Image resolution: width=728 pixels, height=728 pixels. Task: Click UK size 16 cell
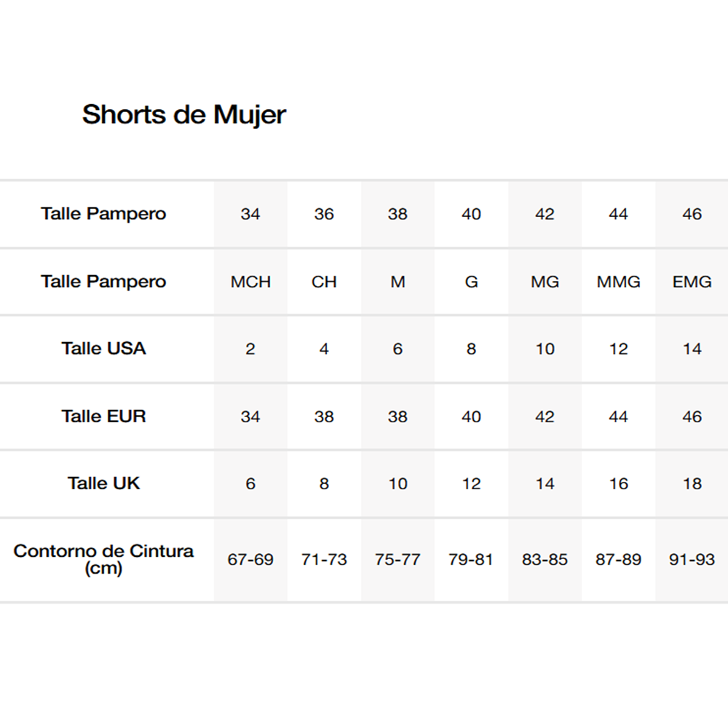coord(619,484)
